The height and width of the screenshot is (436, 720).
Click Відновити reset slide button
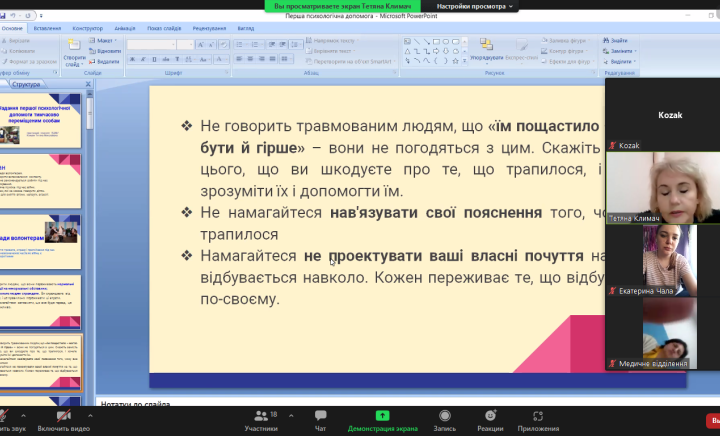click(105, 51)
